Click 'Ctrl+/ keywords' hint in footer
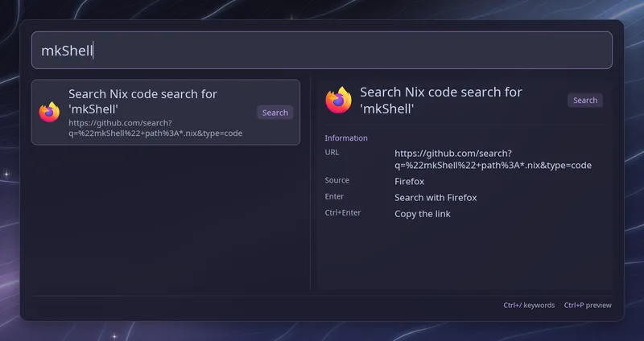Image resolution: width=644 pixels, height=341 pixels. 529,306
